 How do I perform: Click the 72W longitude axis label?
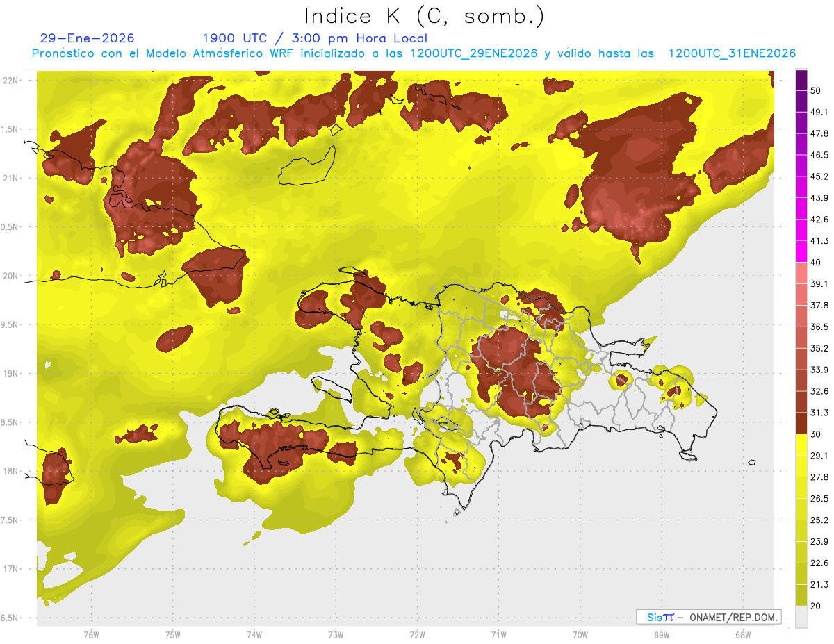(x=417, y=634)
